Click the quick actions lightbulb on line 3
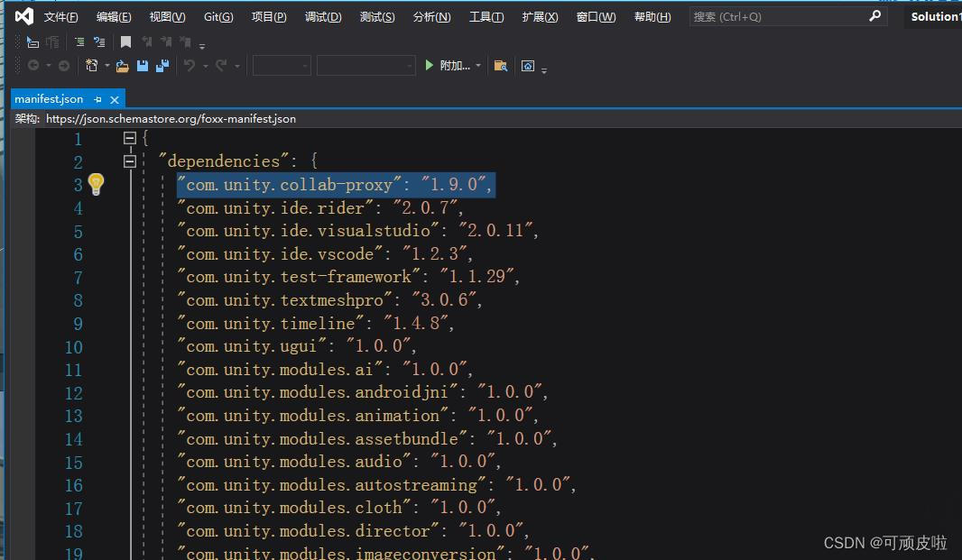 (x=96, y=183)
